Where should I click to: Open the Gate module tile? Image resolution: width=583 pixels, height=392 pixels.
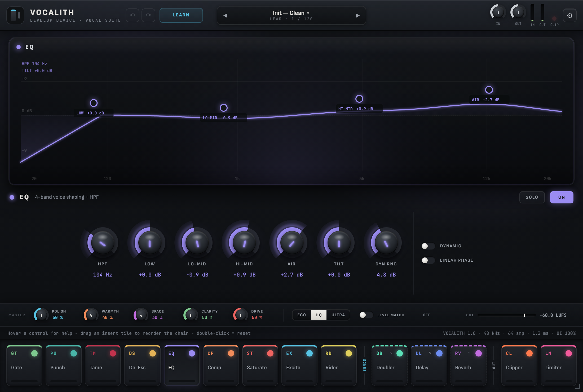point(24,366)
